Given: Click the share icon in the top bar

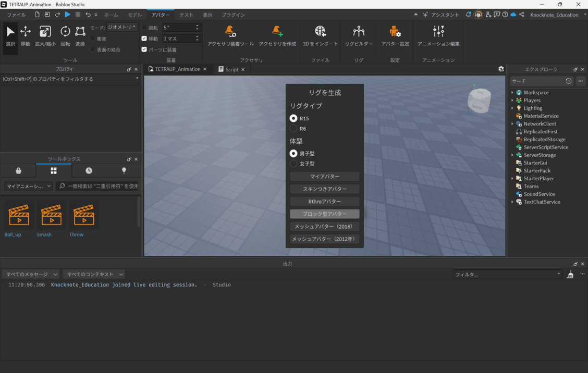Looking at the screenshot, I should tap(522, 15).
